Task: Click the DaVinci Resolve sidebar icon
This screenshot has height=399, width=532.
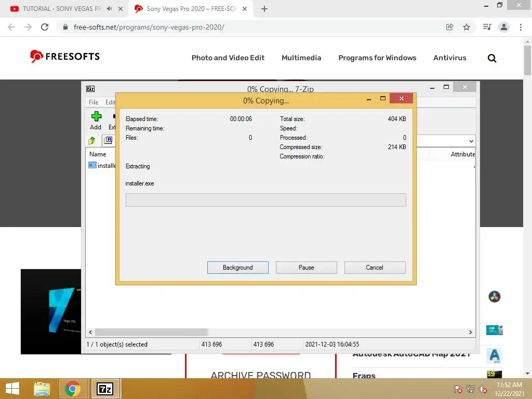Action: coord(495,297)
